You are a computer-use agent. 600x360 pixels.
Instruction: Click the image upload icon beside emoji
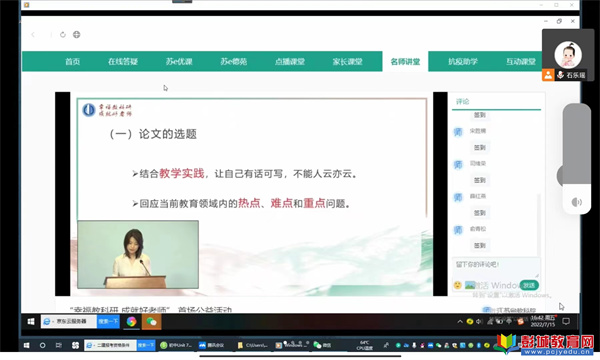(x=470, y=285)
